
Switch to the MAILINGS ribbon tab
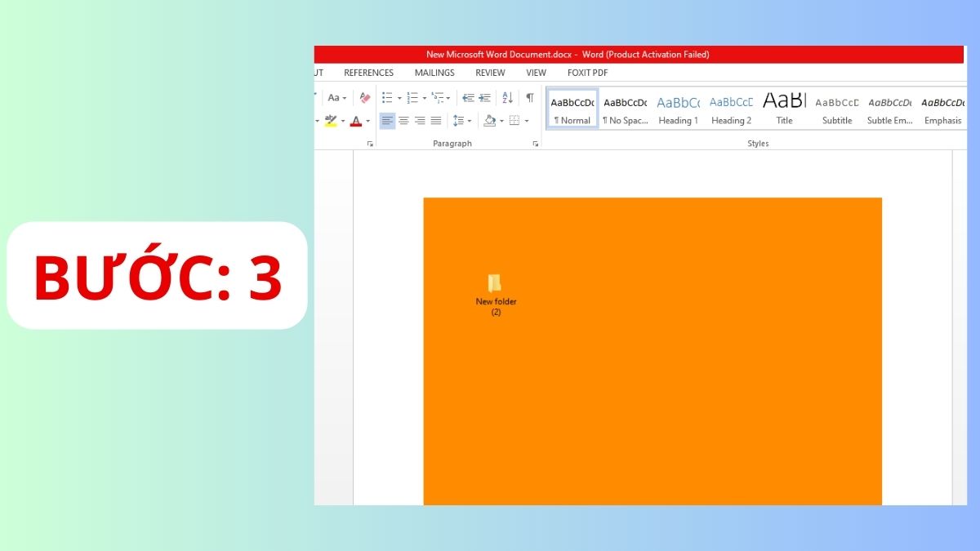click(x=434, y=73)
